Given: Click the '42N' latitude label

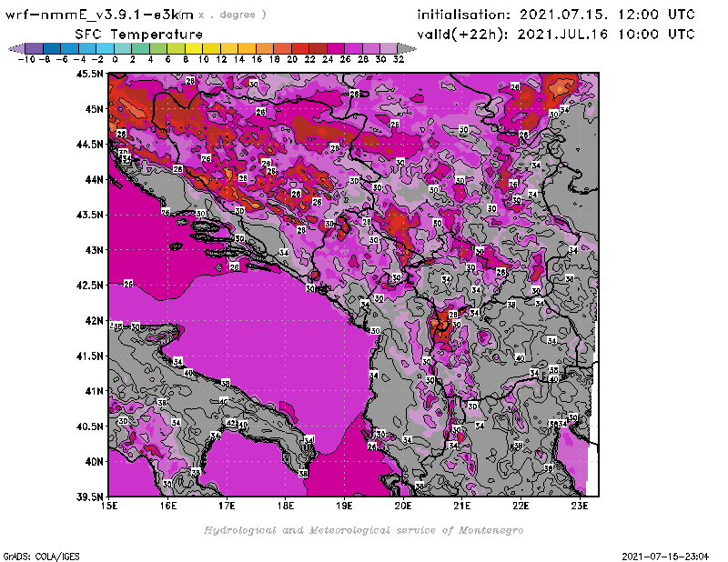Looking at the screenshot, I should [x=95, y=321].
